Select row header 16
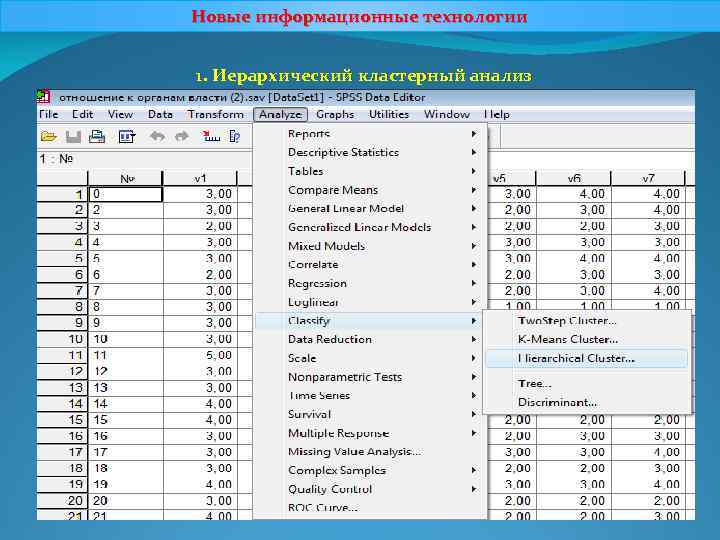Screen dimensions: 720x540 point(62,436)
